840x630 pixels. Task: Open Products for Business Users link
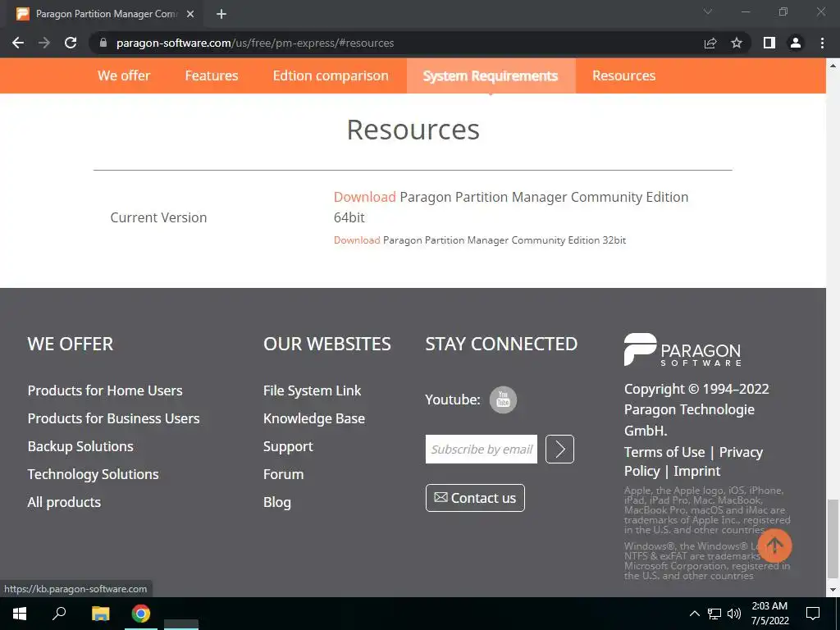click(113, 418)
